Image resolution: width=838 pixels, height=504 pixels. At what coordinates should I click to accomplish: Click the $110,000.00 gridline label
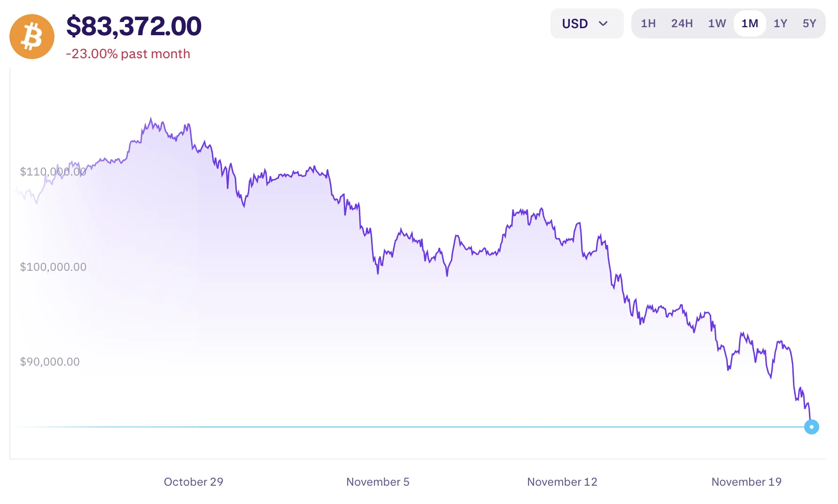tap(53, 171)
